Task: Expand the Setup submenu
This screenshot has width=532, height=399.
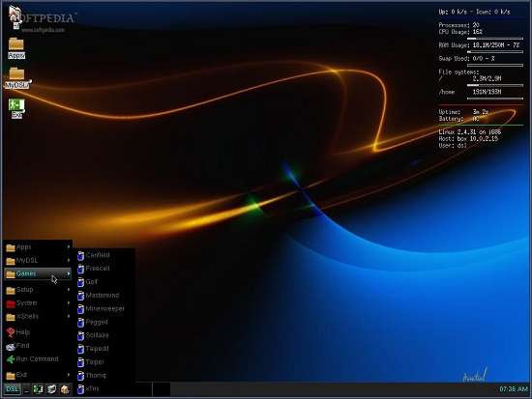Action: click(x=38, y=290)
